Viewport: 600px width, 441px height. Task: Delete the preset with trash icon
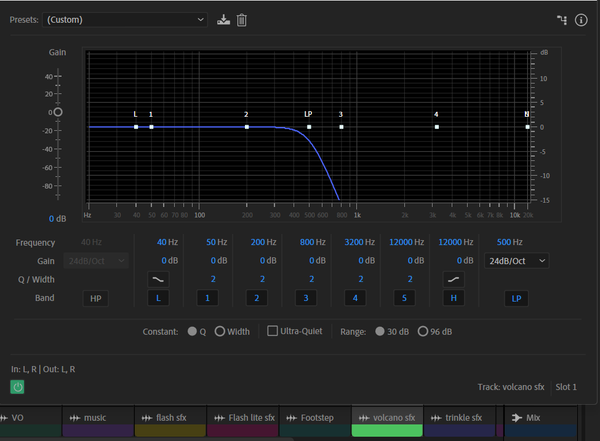click(241, 20)
